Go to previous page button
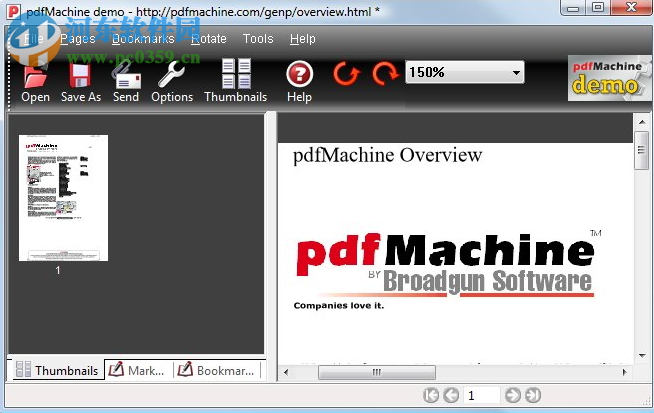This screenshot has height=413, width=654. [x=451, y=395]
